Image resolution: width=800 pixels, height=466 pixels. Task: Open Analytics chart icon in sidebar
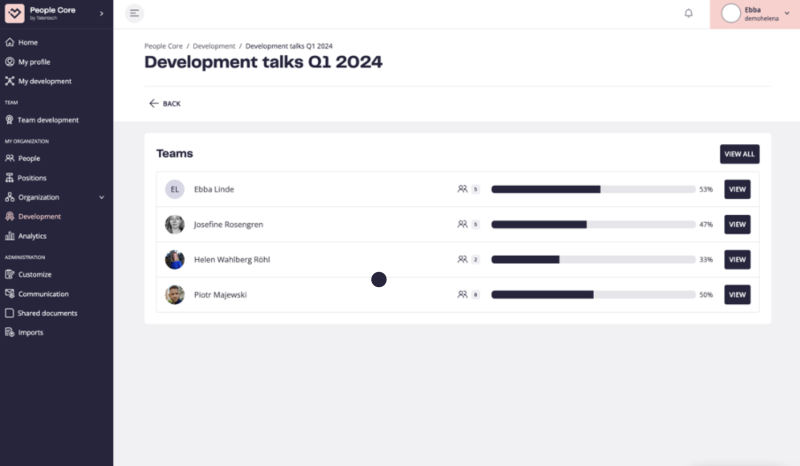[10, 236]
